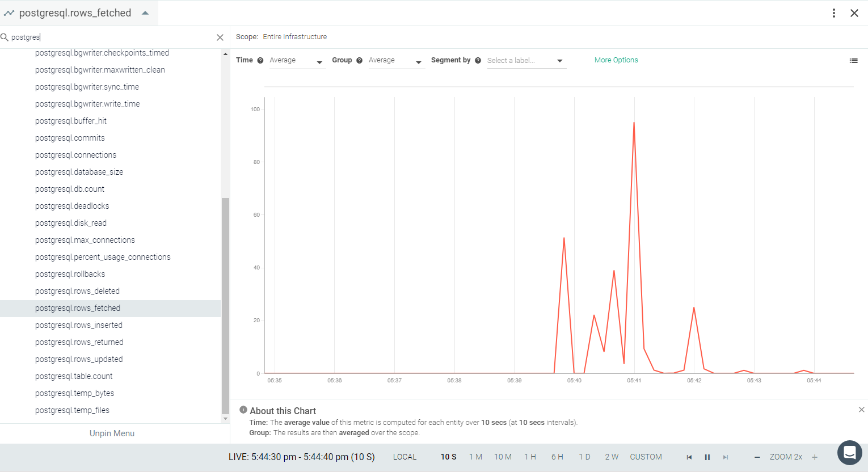Viewport: 868px width, 472px height.
Task: Open the three-dot more actions menu
Action: tap(833, 13)
